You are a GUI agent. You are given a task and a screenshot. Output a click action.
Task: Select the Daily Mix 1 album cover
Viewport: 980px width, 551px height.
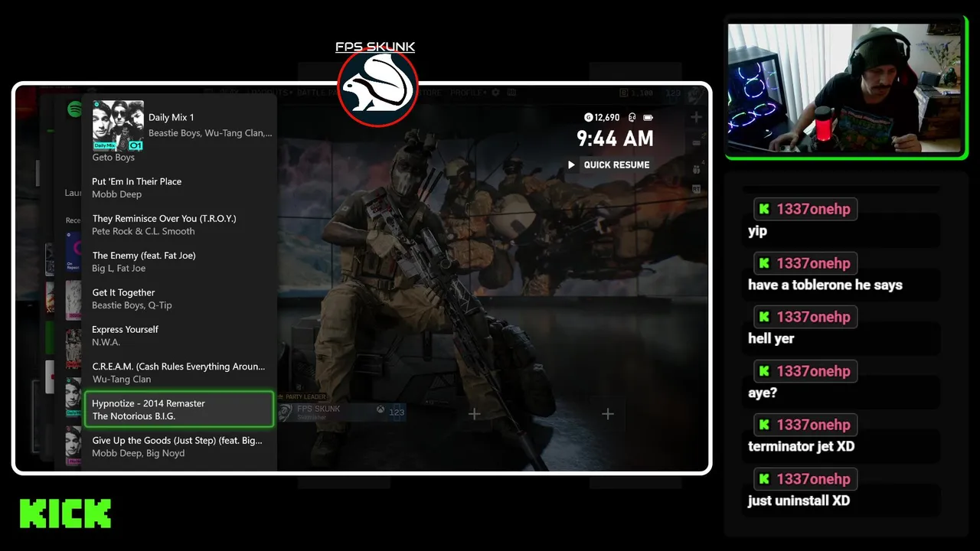(118, 126)
